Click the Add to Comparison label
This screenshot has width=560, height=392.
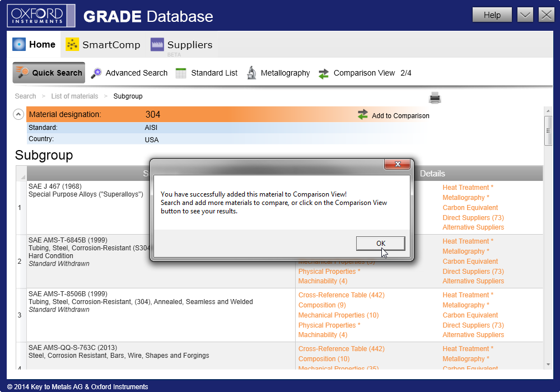401,116
